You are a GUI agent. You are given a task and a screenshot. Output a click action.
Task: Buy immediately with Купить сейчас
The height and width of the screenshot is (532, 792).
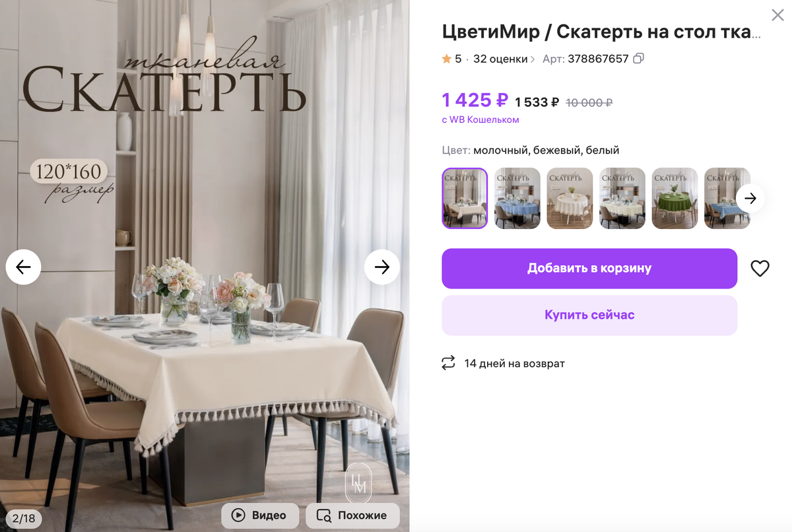coord(589,315)
